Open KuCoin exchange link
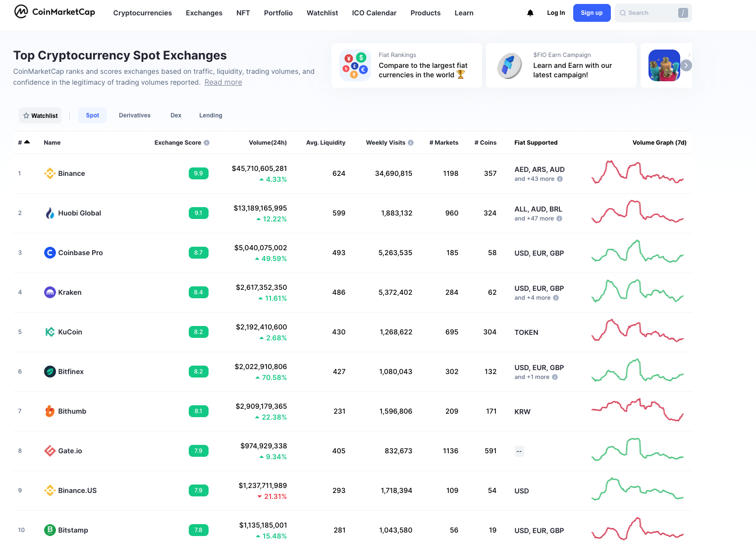This screenshot has height=541, width=756. tap(70, 332)
